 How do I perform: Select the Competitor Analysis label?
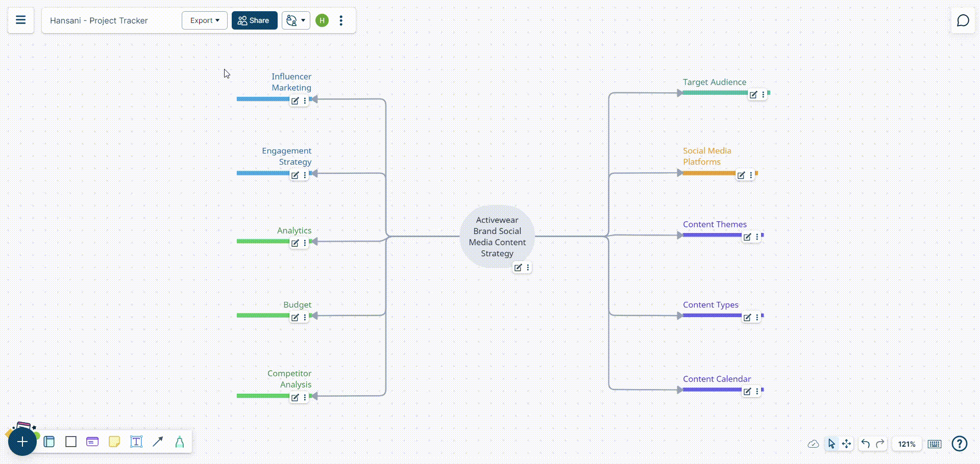pos(289,379)
